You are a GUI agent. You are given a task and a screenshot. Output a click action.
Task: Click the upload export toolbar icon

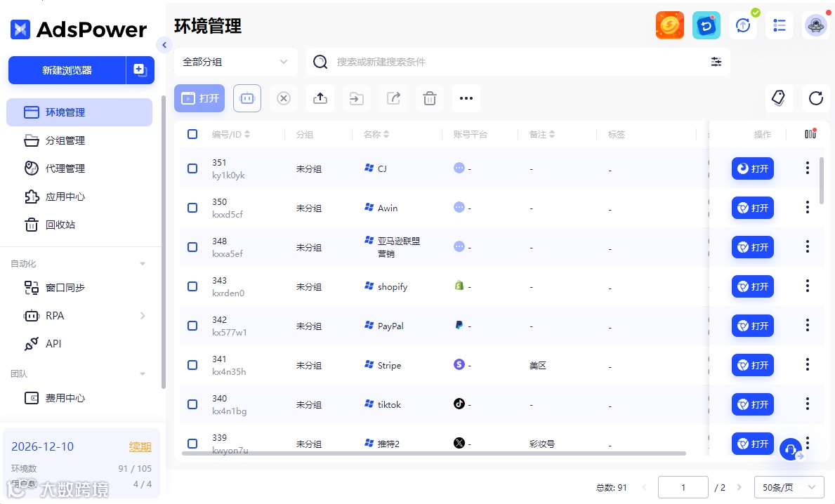[320, 98]
